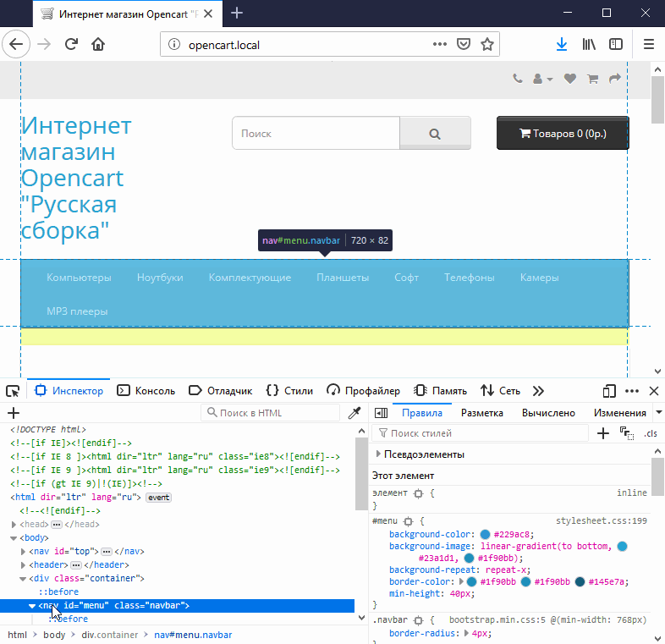The image size is (665, 644).
Task: Click the #229ac8 background-color swatch
Action: pos(485,535)
